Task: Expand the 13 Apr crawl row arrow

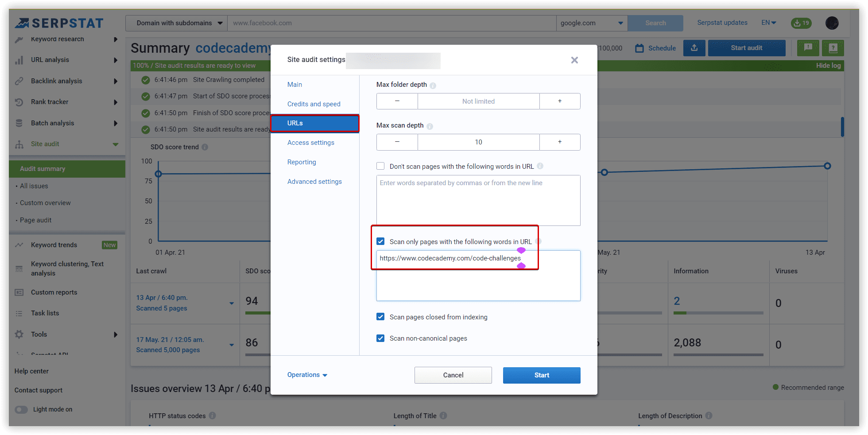Action: (232, 303)
